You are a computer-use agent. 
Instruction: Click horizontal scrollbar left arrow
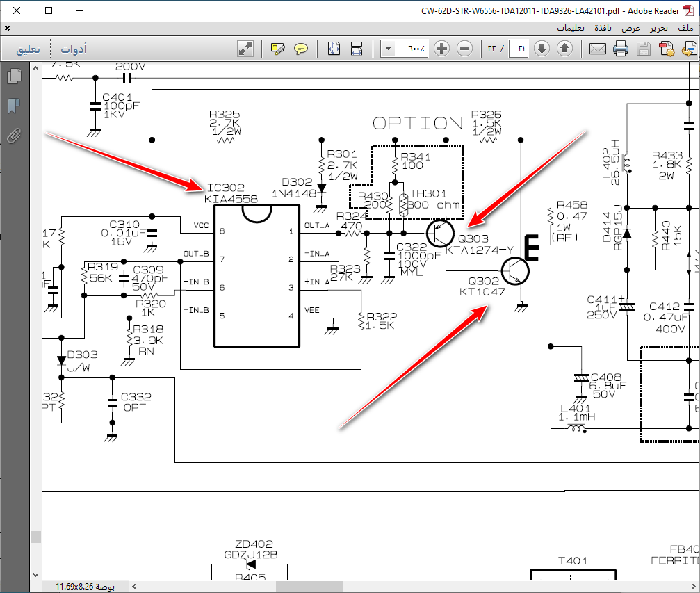coord(134,586)
